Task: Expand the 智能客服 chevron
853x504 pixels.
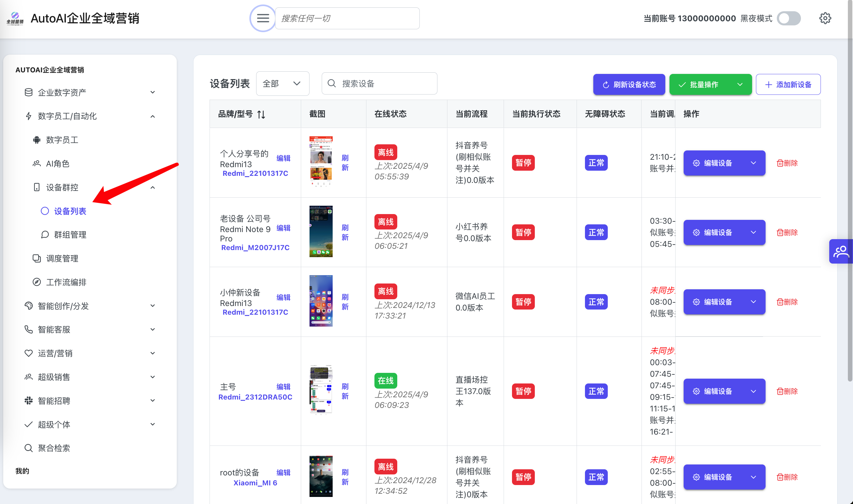Action: click(x=153, y=329)
